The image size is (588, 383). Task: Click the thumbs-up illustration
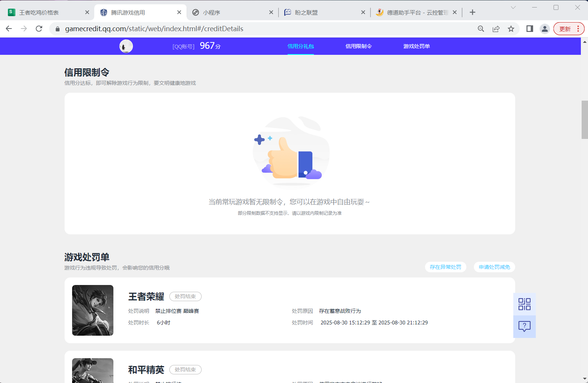click(x=291, y=151)
